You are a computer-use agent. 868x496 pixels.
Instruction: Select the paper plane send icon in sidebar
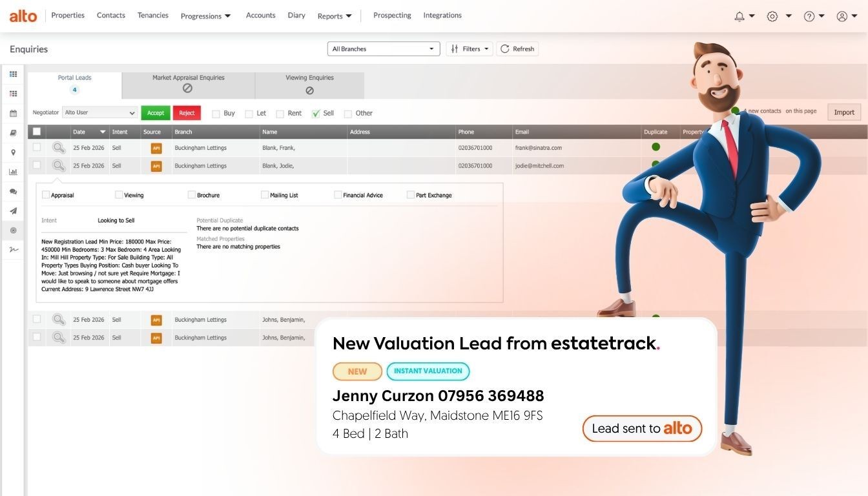tap(13, 211)
